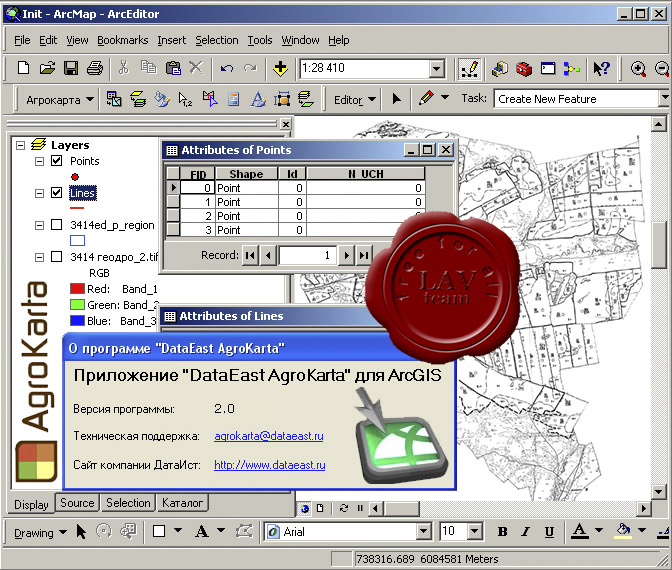Open the font color A swatch

[x=579, y=531]
